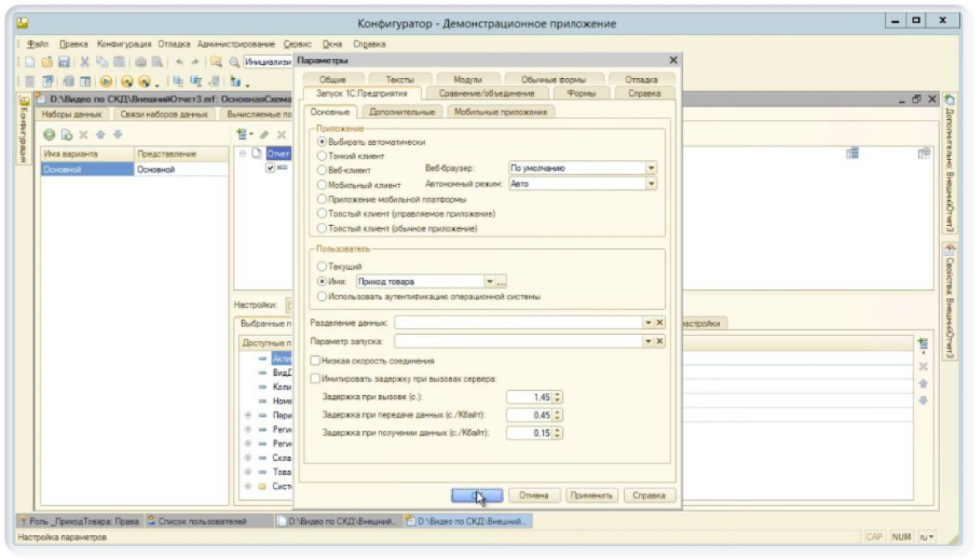Image resolution: width=977 pixels, height=560 pixels.
Task: Select the Тонкий клиент radio button
Action: pyautogui.click(x=322, y=156)
